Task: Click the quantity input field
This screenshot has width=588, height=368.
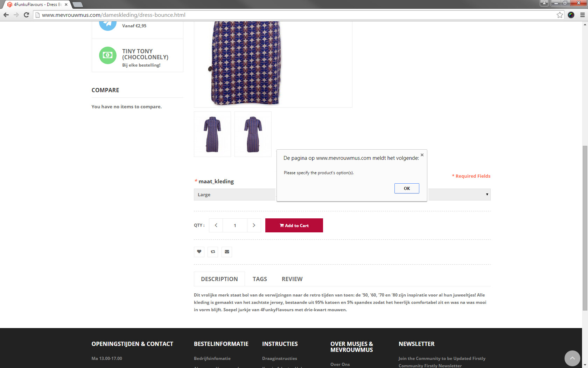Action: (235, 225)
